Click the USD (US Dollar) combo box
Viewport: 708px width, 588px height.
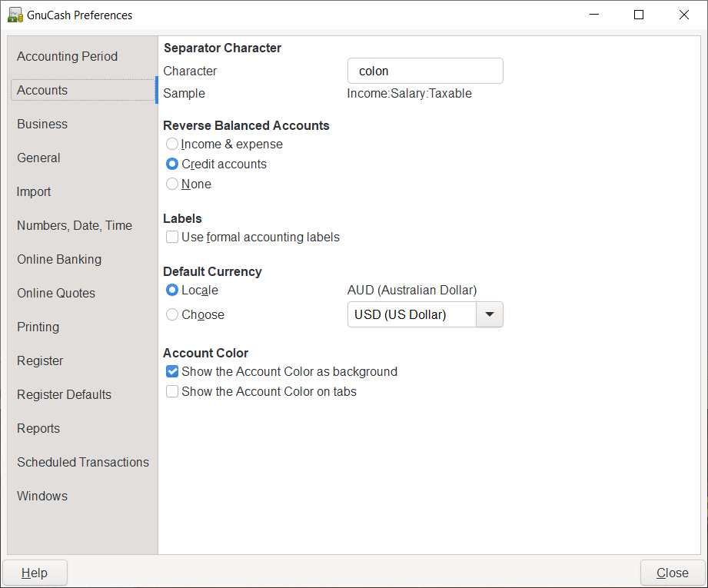(412, 314)
